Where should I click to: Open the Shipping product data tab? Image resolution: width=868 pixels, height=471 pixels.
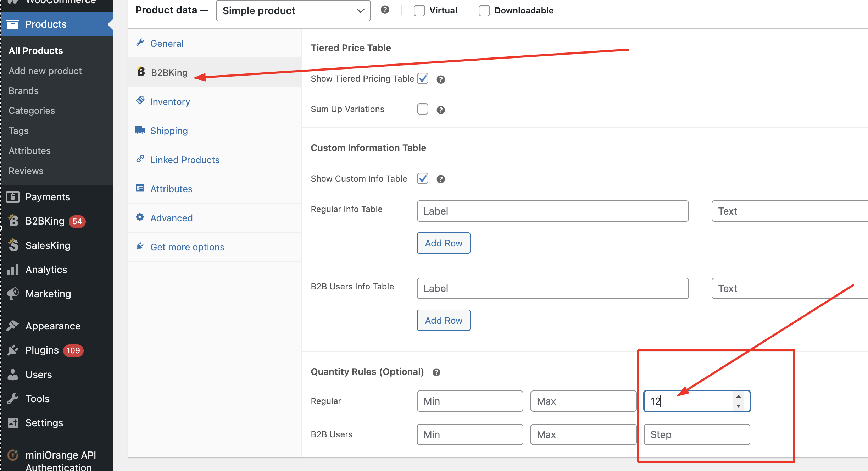(x=215, y=131)
